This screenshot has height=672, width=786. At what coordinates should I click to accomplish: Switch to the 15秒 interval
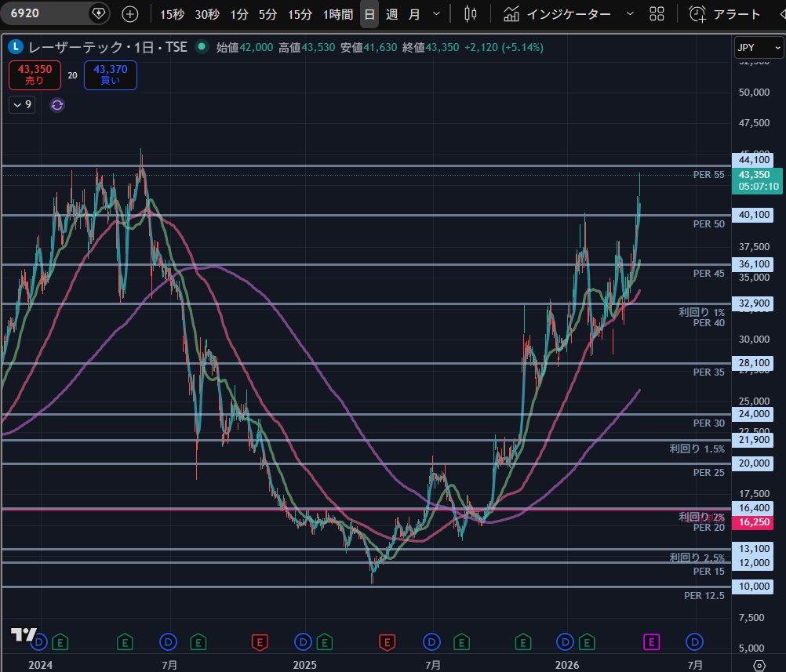[172, 15]
